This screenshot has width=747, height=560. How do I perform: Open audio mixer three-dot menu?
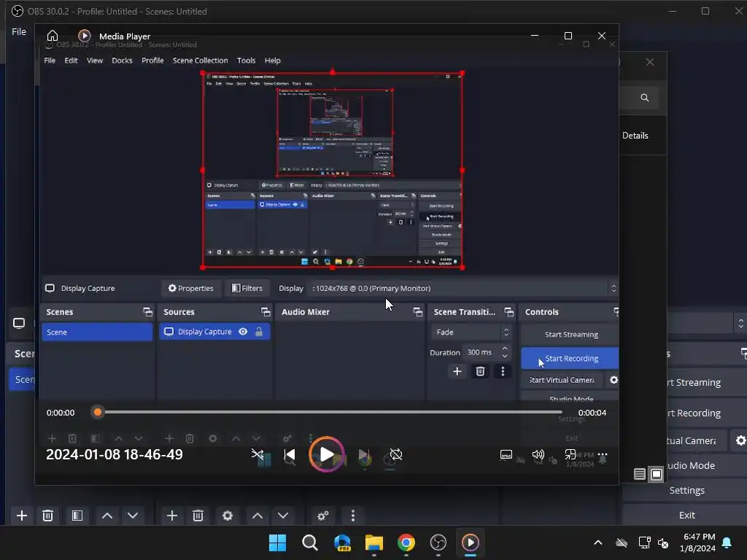pyautogui.click(x=353, y=516)
